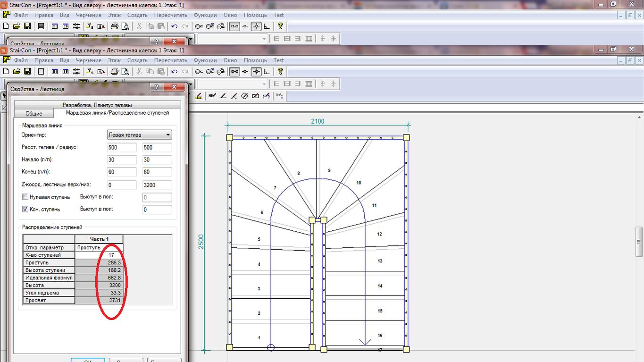
Task: Select the rectangle drawing tool icon
Action: [x=255, y=96]
